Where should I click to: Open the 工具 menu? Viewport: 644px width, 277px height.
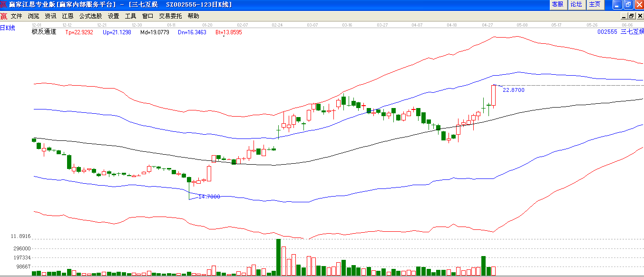pos(130,16)
